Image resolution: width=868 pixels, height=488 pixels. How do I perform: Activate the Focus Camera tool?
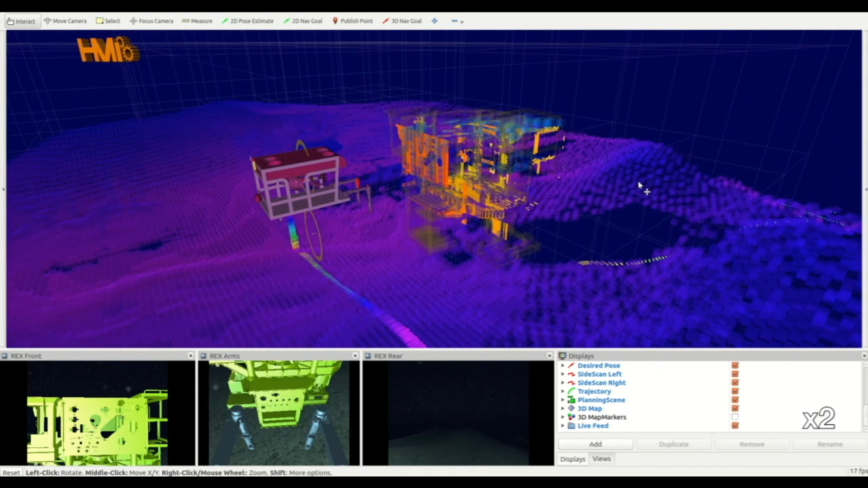pyautogui.click(x=151, y=21)
